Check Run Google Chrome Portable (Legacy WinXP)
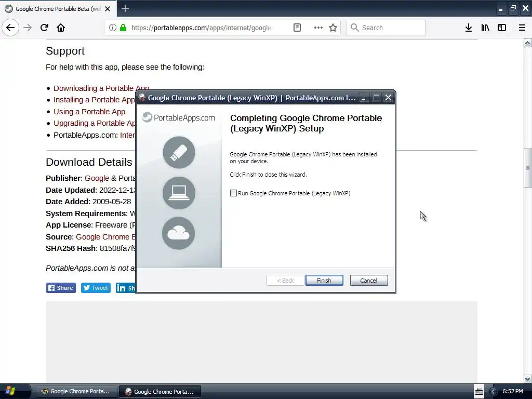The image size is (532, 399). pyautogui.click(x=233, y=193)
